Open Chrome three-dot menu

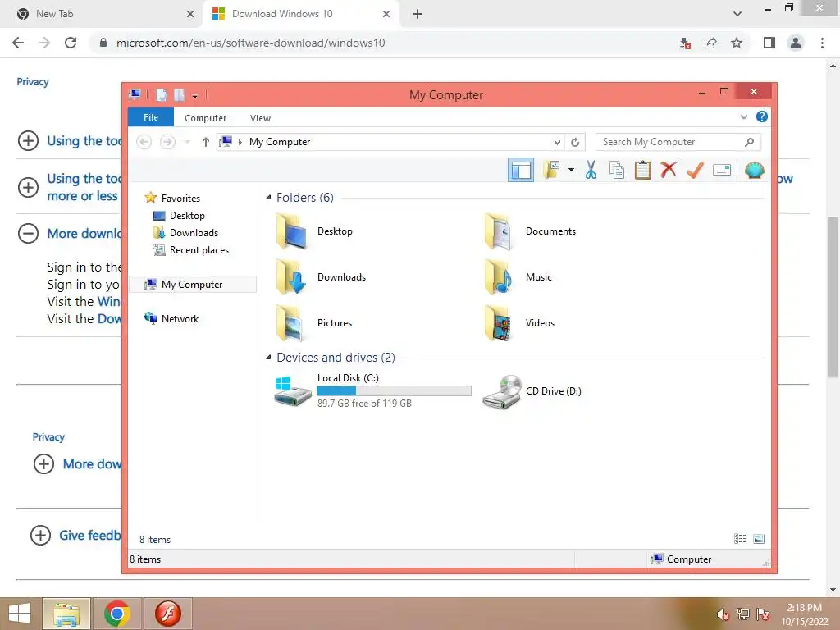822,43
